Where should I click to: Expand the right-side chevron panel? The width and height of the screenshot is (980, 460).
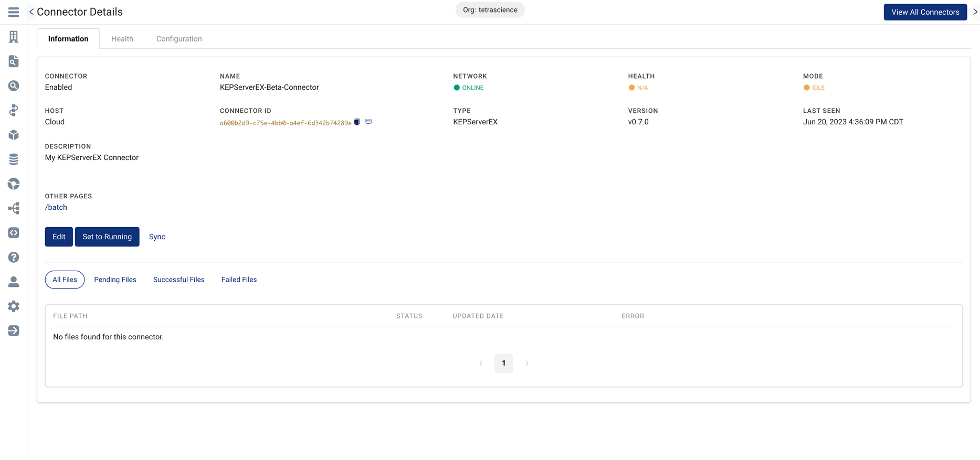(975, 12)
